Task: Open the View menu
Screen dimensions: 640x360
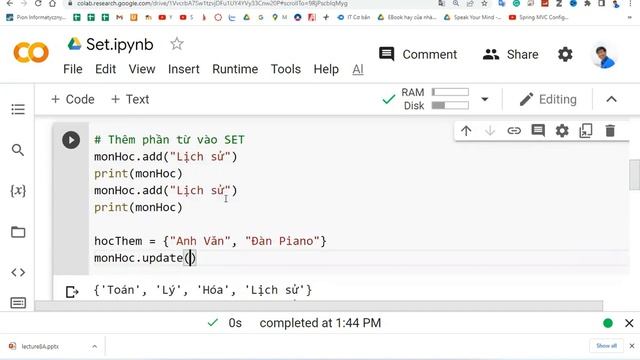Action: point(142,69)
